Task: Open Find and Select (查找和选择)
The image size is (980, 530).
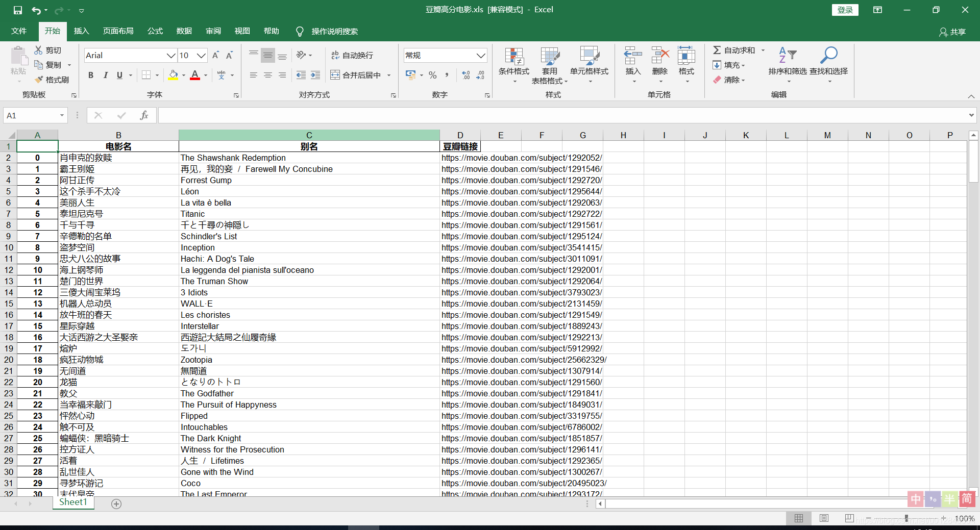Action: coord(828,65)
